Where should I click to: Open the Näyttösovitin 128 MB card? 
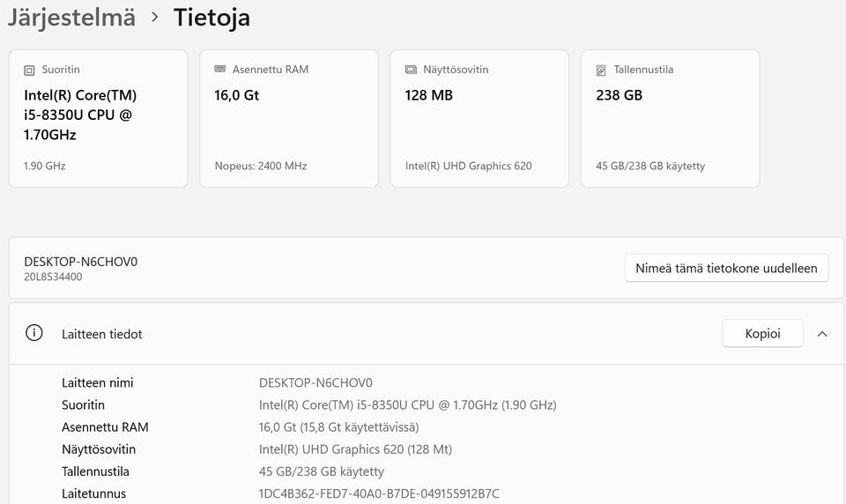(x=479, y=119)
